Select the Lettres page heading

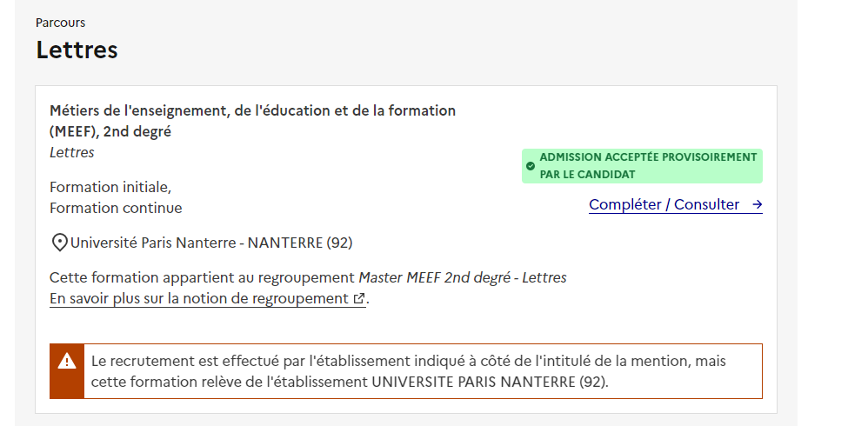click(x=77, y=50)
